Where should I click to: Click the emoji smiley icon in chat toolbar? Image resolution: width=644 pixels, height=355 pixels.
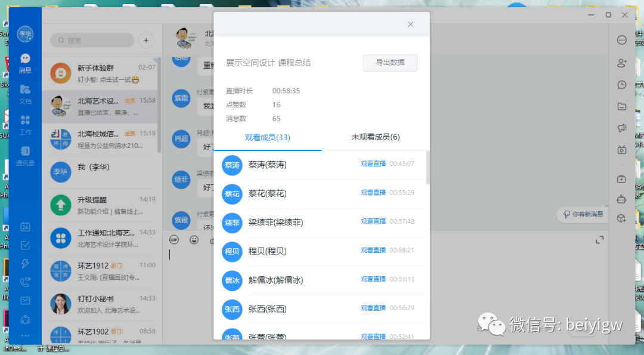[194, 240]
